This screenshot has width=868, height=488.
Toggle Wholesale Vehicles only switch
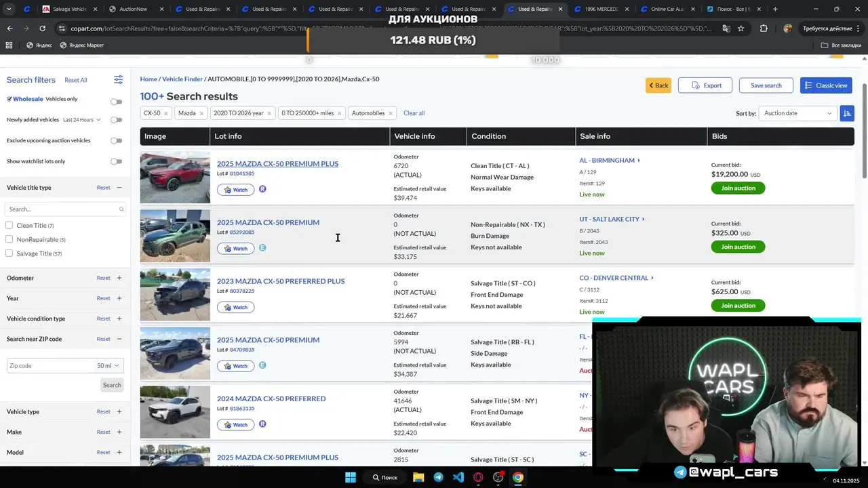coord(117,102)
